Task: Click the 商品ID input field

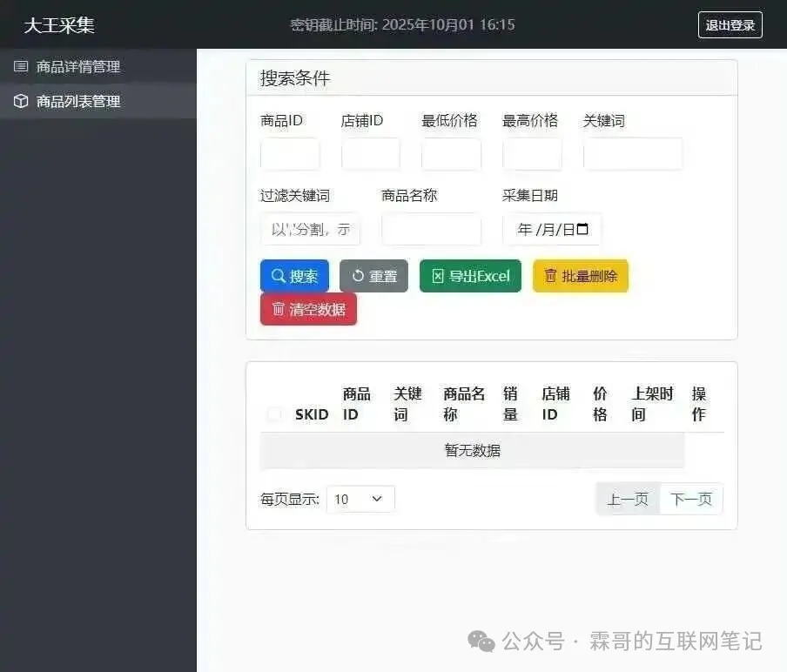Action: (290, 154)
